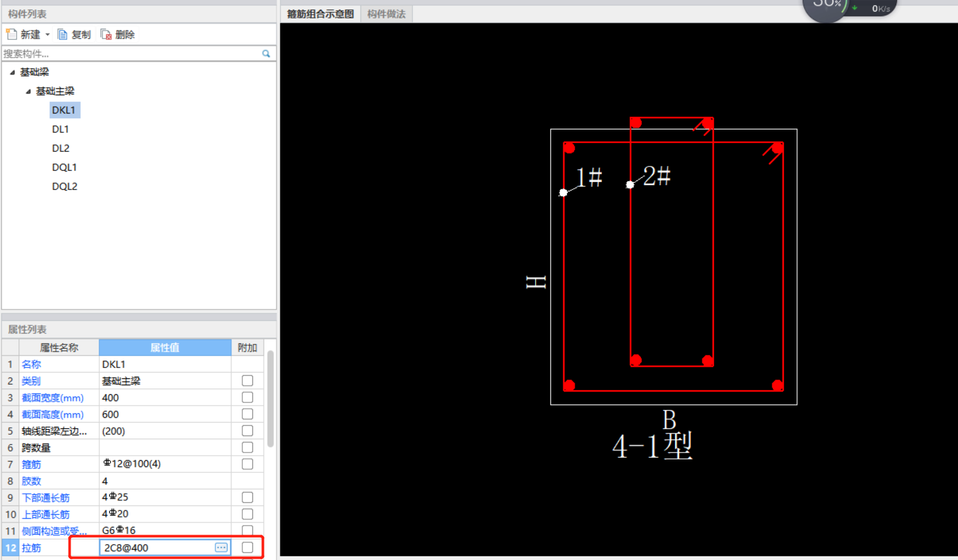The height and width of the screenshot is (560, 958).
Task: Click the 肢数 value 4
Action: [165, 481]
